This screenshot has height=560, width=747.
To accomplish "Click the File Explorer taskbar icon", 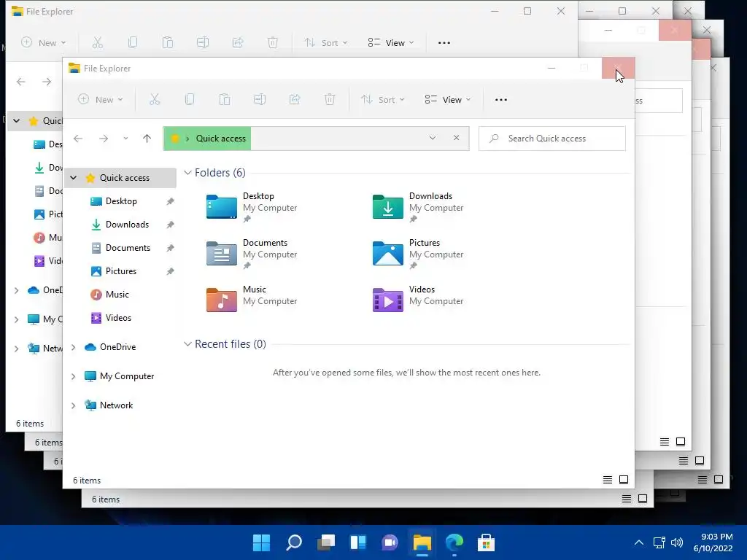I will coord(422,542).
